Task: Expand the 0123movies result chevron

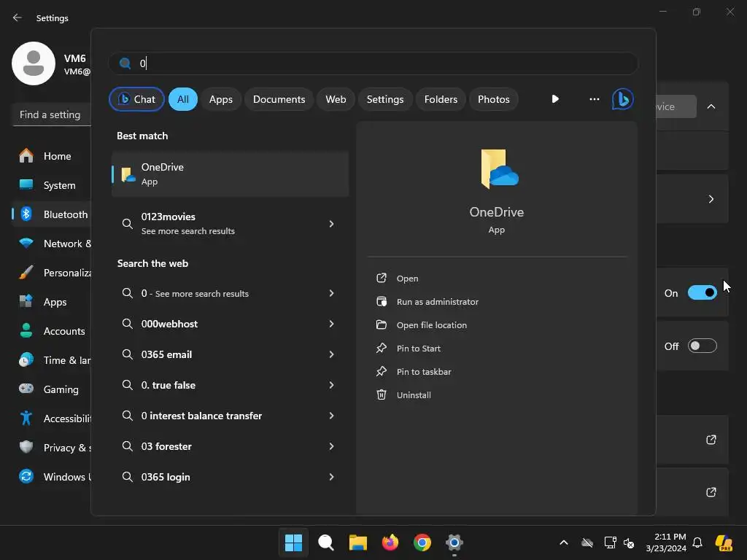Action: (x=332, y=224)
